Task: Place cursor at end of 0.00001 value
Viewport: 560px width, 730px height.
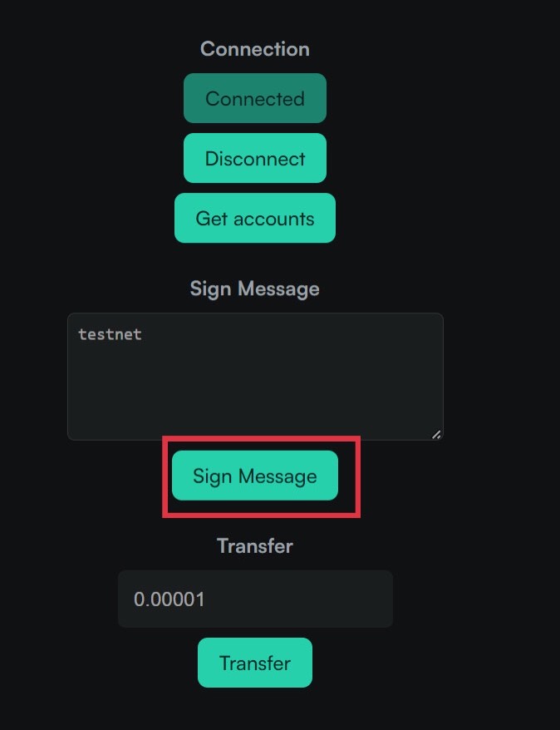Action: tap(205, 599)
